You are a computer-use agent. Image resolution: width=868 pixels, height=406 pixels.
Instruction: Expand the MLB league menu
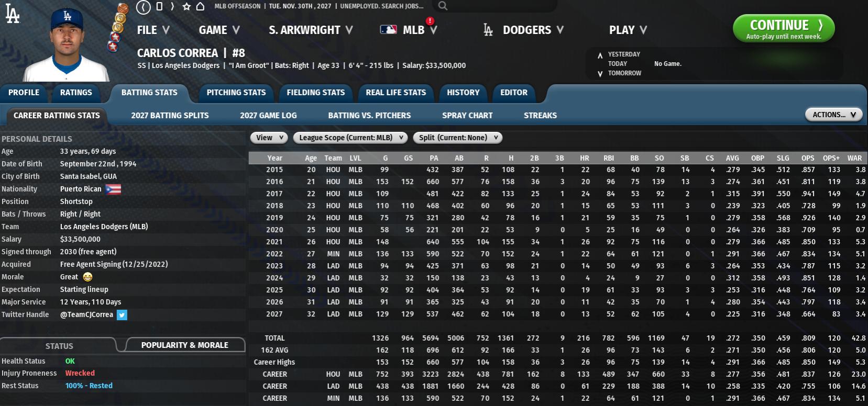coord(420,30)
